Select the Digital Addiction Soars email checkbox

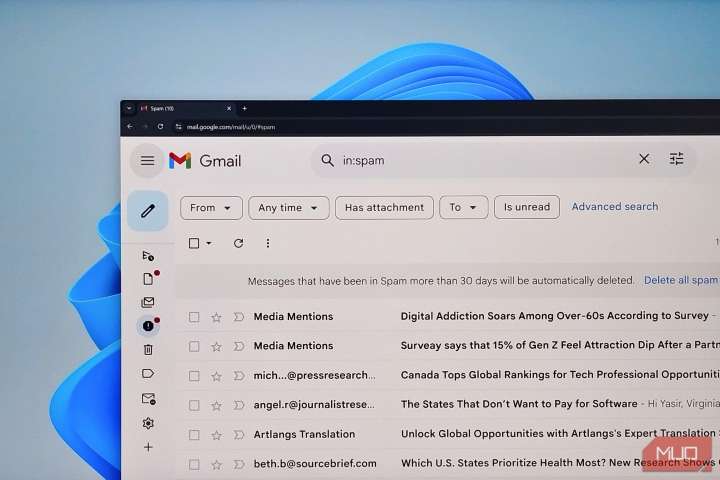click(194, 317)
